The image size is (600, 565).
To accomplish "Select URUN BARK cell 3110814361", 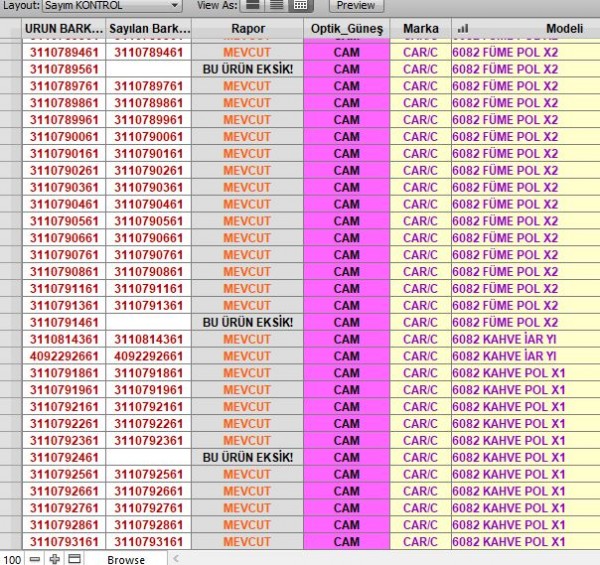I will pyautogui.click(x=64, y=339).
